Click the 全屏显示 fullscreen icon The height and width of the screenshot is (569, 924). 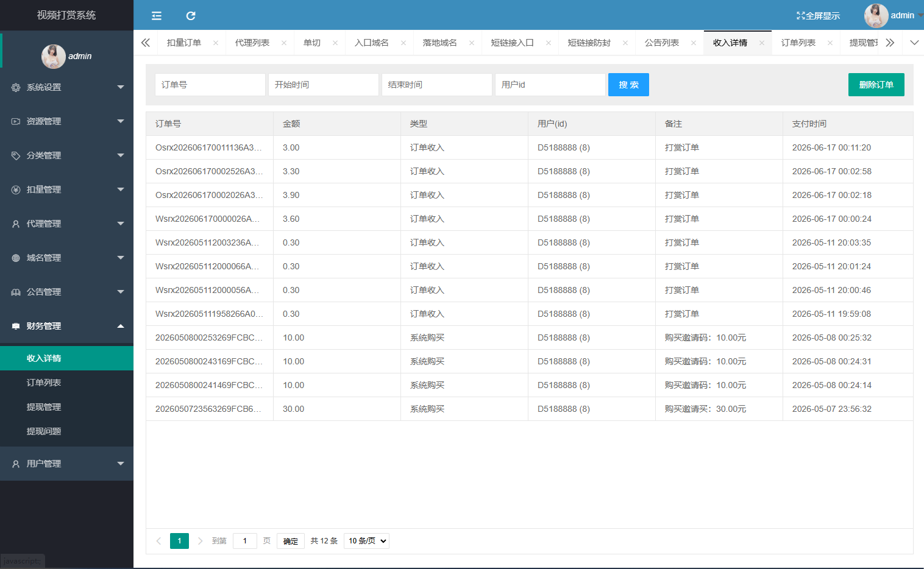801,16
